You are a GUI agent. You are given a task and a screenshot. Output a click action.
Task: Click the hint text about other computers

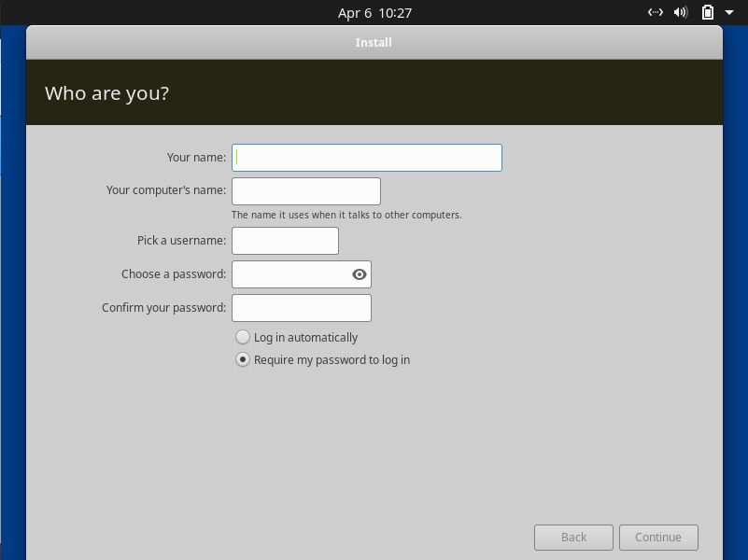[346, 215]
